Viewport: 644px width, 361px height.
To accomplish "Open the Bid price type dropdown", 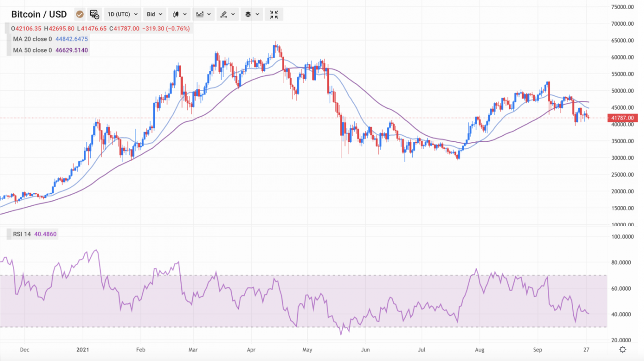I will (154, 14).
